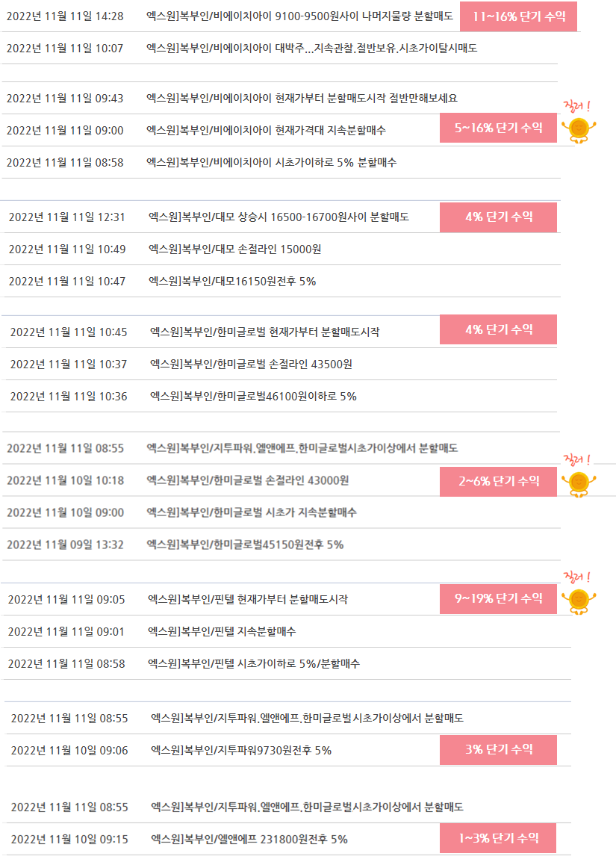
Task: Open 대모 상승시 16500-16700원사이 분할매도 message
Action: (279, 217)
